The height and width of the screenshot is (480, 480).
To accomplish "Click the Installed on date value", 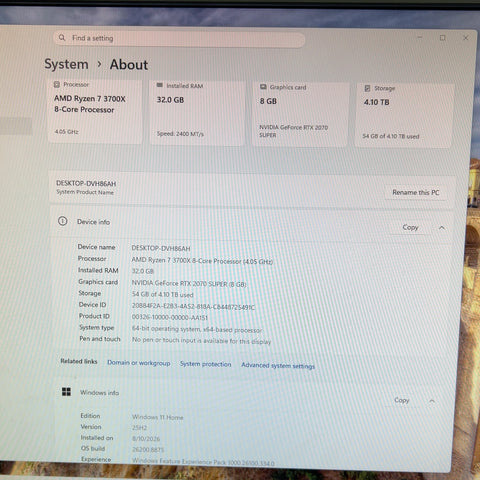I will tap(146, 439).
